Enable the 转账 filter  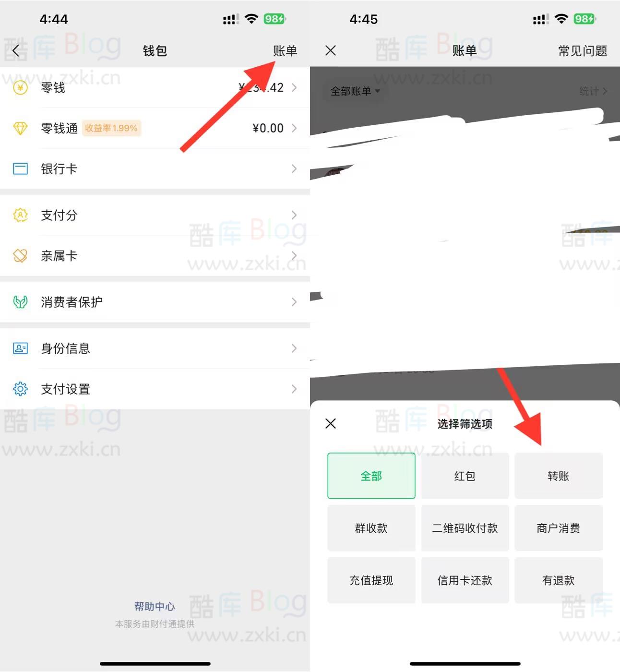tap(558, 476)
